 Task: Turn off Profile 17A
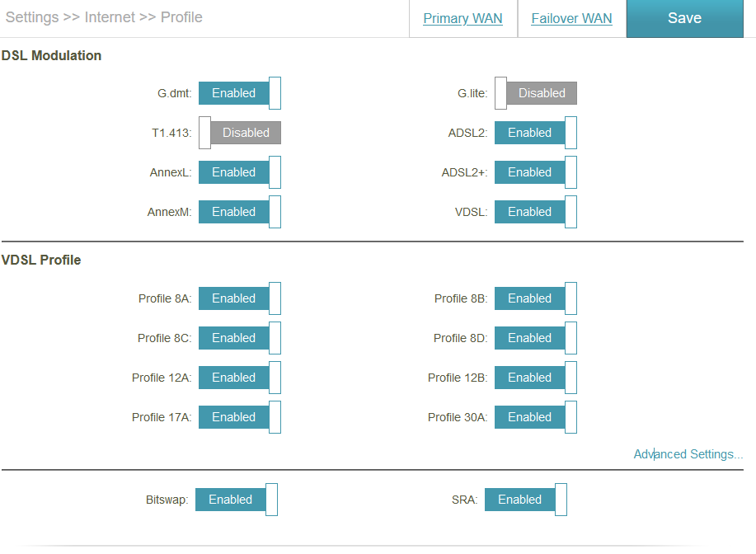pos(239,417)
